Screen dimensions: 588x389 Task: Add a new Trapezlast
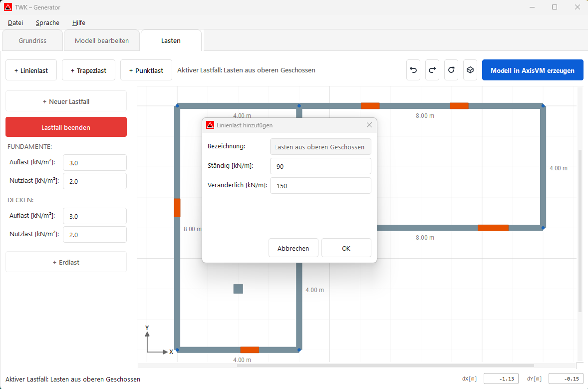88,70
